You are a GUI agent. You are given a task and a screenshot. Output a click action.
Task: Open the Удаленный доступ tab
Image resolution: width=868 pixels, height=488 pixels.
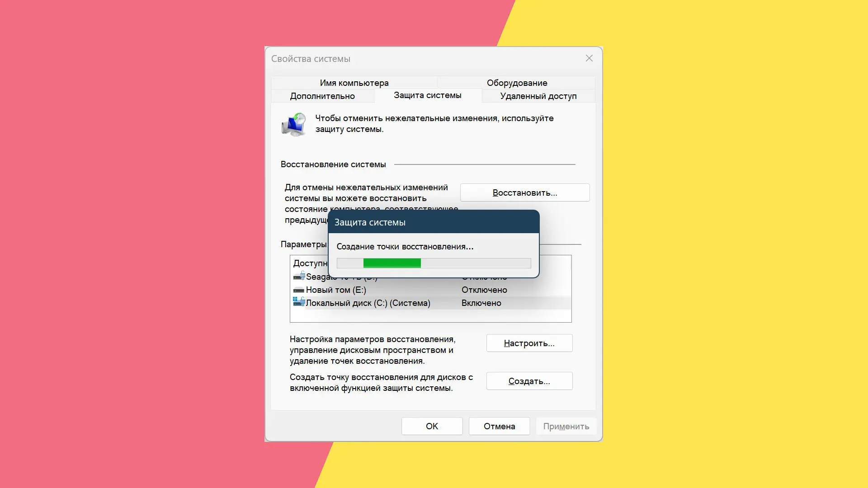[538, 96]
